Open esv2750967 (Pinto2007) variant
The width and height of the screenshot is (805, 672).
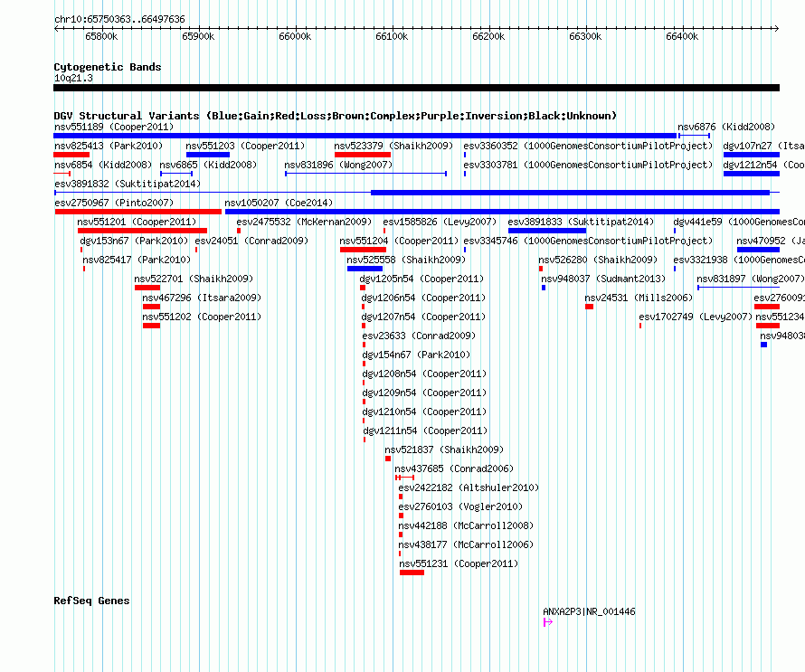(114, 203)
